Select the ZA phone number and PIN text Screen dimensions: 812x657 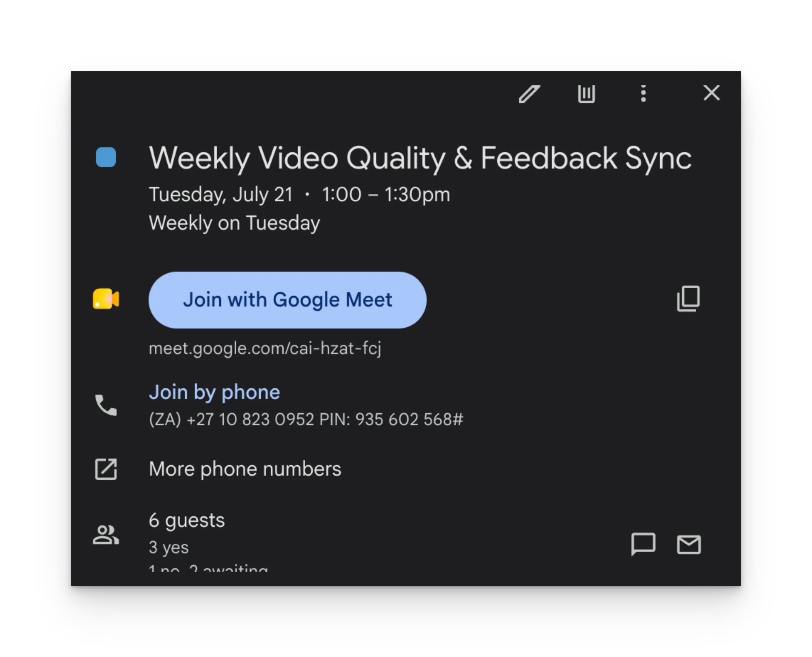point(306,419)
